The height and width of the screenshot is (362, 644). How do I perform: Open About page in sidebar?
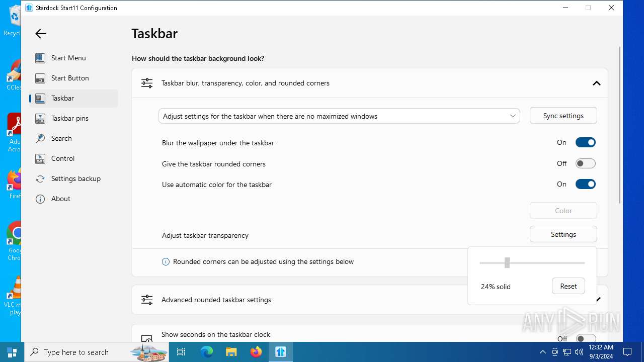click(x=73, y=199)
